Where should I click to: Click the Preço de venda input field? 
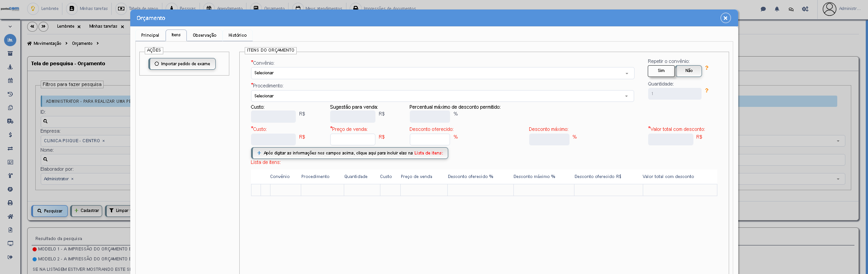[353, 139]
